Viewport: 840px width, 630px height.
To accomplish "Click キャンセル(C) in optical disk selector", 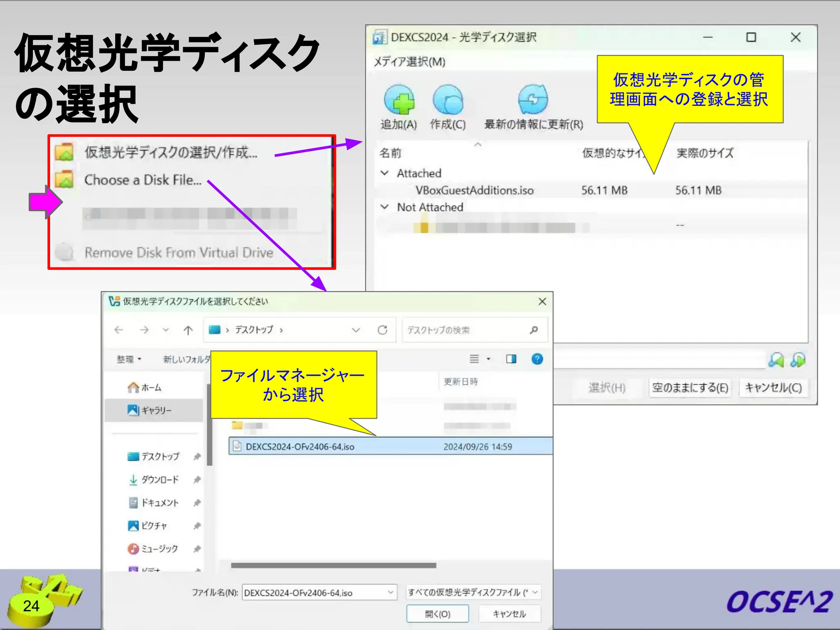I will point(773,388).
